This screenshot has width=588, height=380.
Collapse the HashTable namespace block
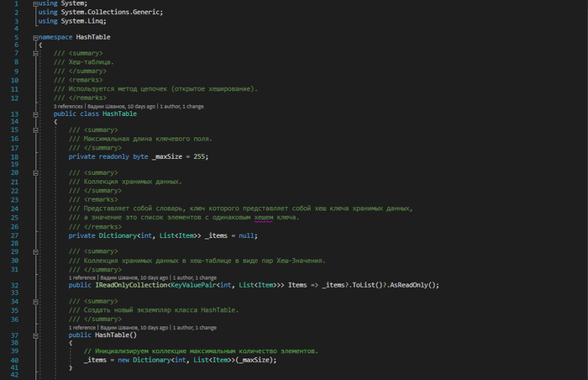[x=34, y=37]
